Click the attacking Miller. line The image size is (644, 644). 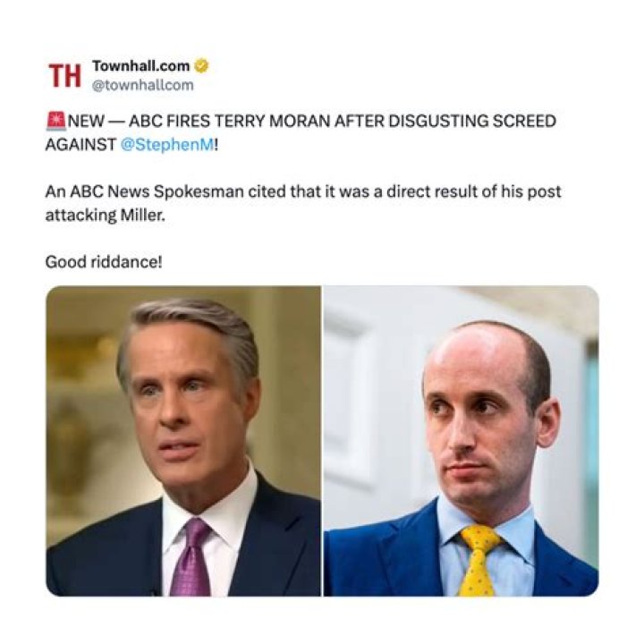[106, 216]
